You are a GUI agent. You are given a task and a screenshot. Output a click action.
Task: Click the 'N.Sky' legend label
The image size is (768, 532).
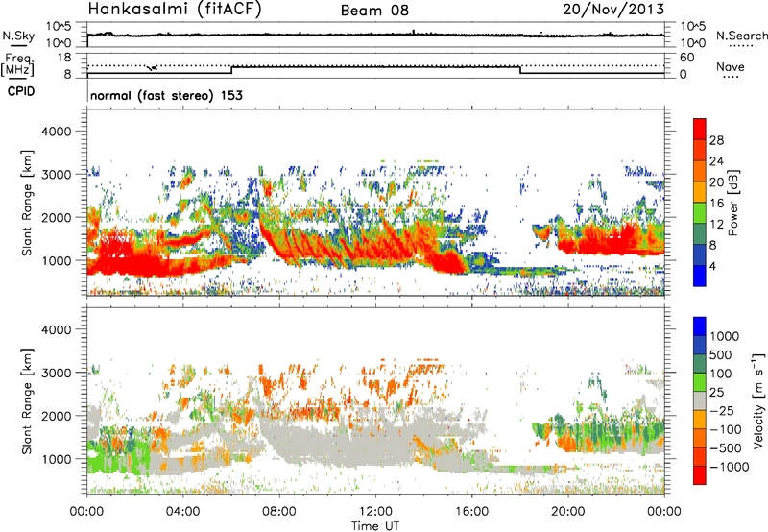[x=18, y=36]
